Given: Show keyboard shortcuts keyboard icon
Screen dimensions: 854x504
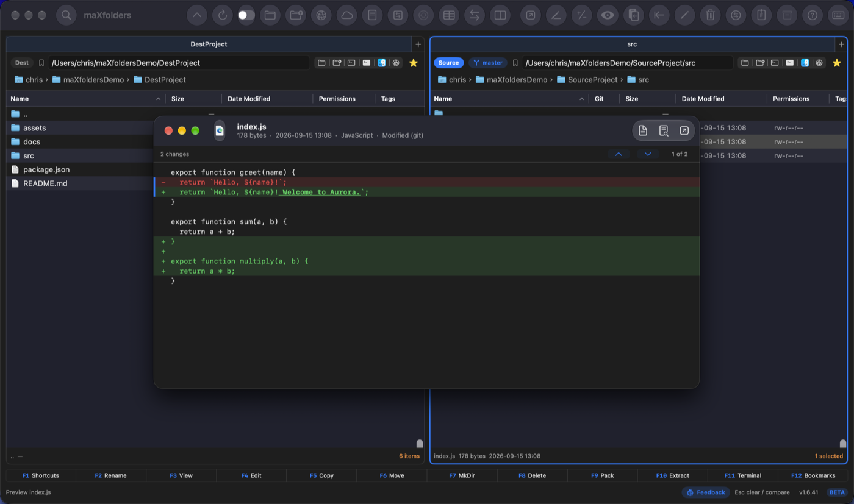Looking at the screenshot, I should (838, 15).
